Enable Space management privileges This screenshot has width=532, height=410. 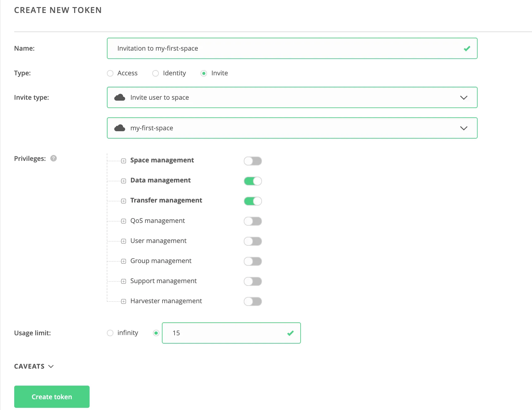click(253, 161)
